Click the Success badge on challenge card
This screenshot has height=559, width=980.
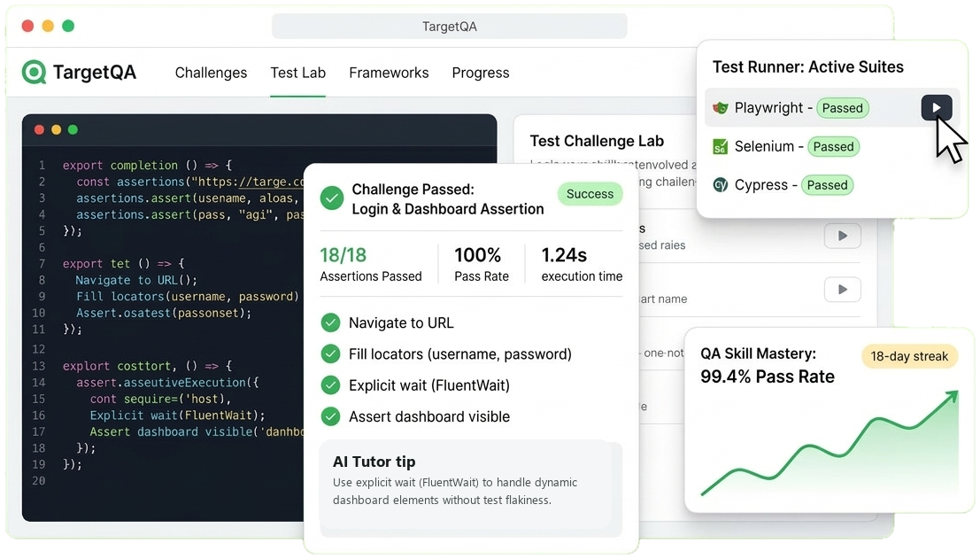pos(590,194)
